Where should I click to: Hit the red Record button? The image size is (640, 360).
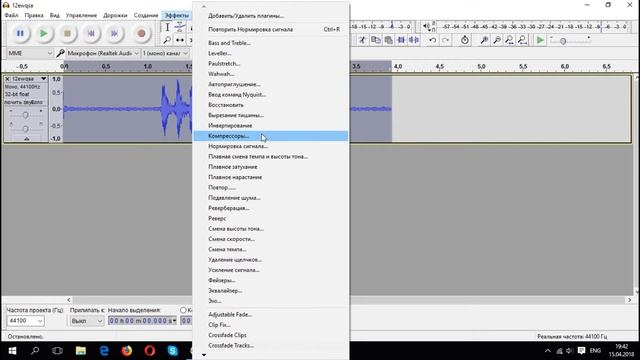[141, 33]
